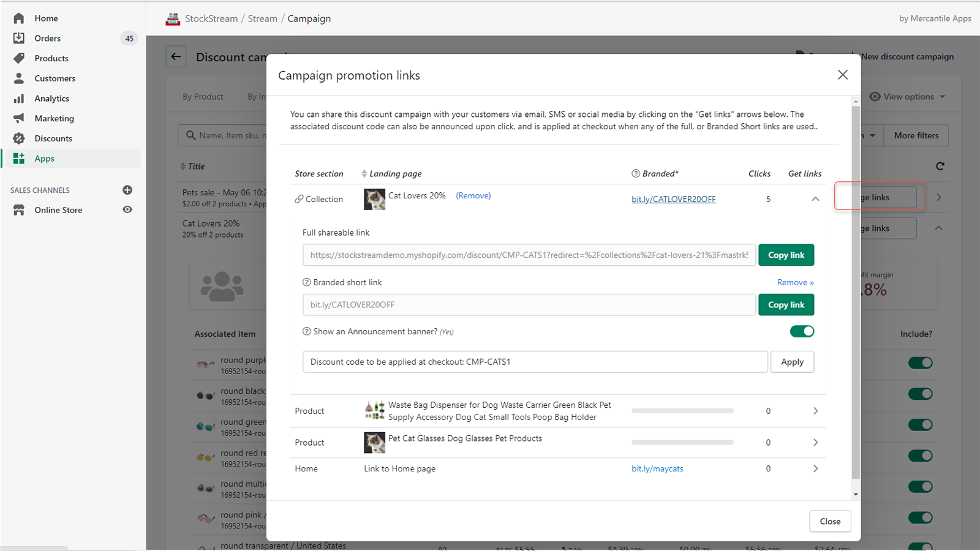Open the bit.ly/maycats branded link
This screenshot has width=980, height=551.
pos(657,468)
